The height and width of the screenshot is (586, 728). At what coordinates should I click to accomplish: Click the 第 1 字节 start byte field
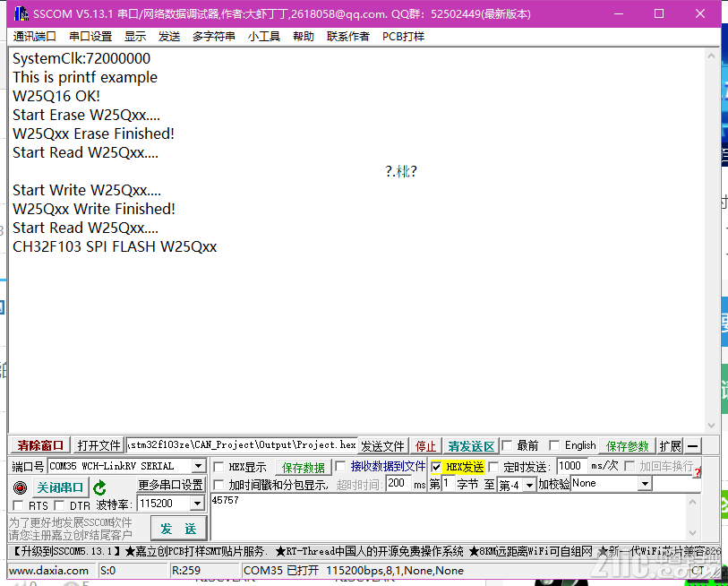tap(448, 483)
